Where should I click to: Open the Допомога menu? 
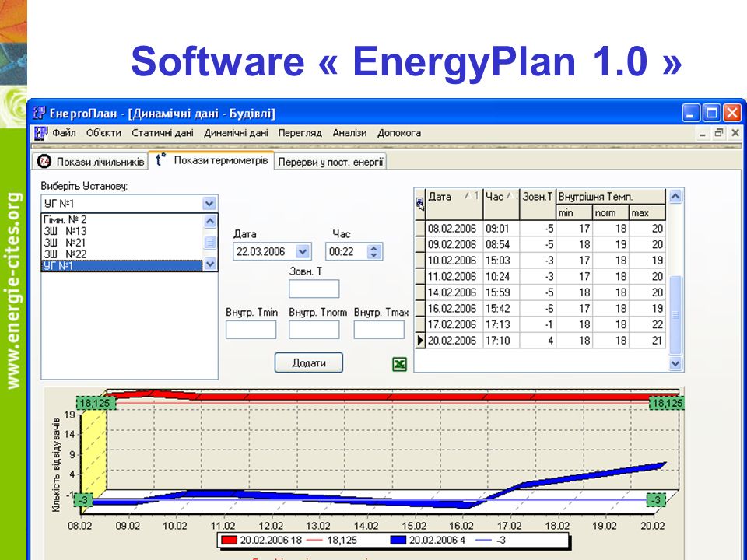pyautogui.click(x=398, y=133)
